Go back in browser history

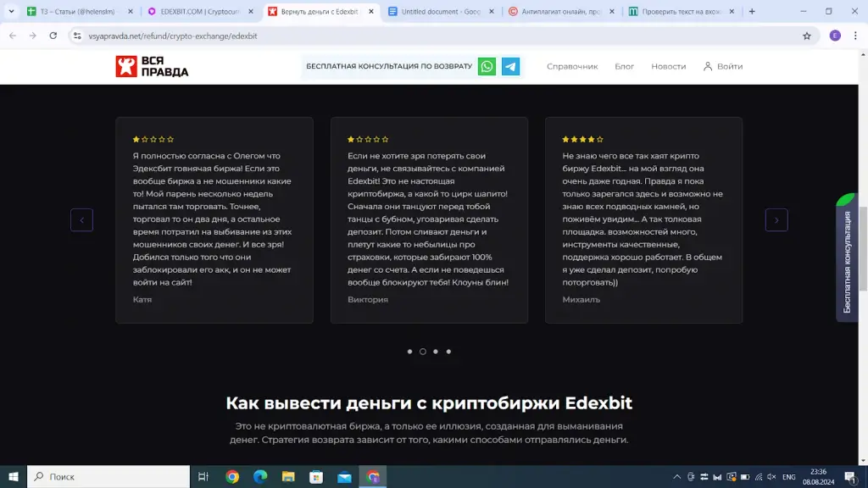click(13, 36)
